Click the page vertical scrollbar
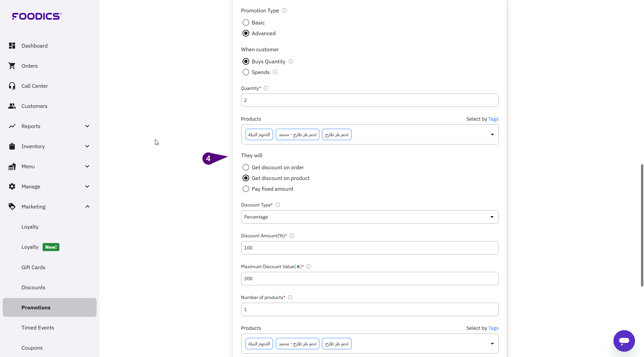Screen dimensions: 644x357 click(x=642, y=225)
